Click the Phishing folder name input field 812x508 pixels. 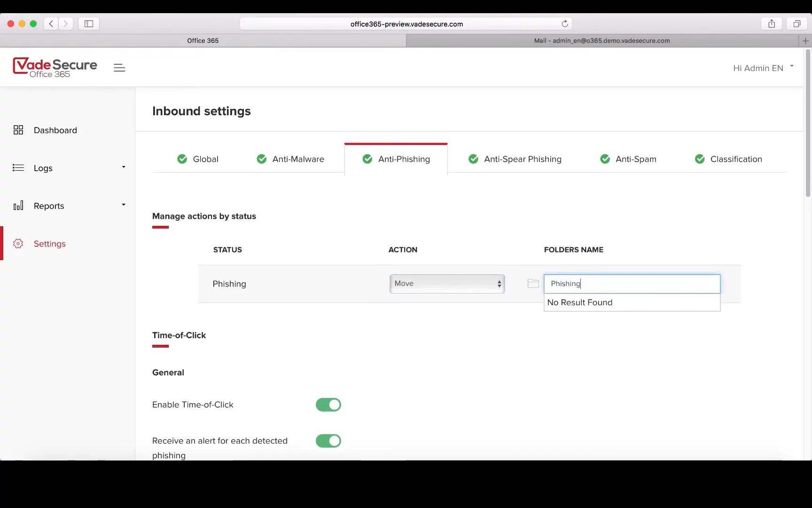(631, 284)
